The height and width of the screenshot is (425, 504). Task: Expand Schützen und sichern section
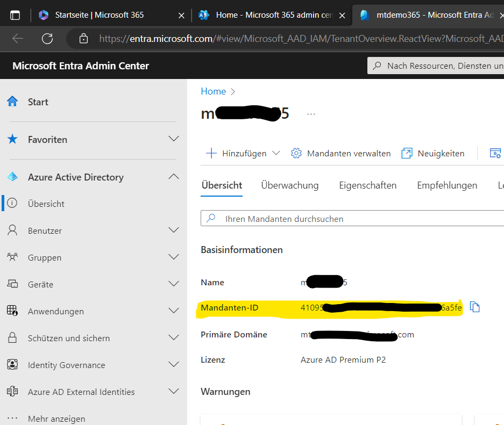tap(173, 338)
